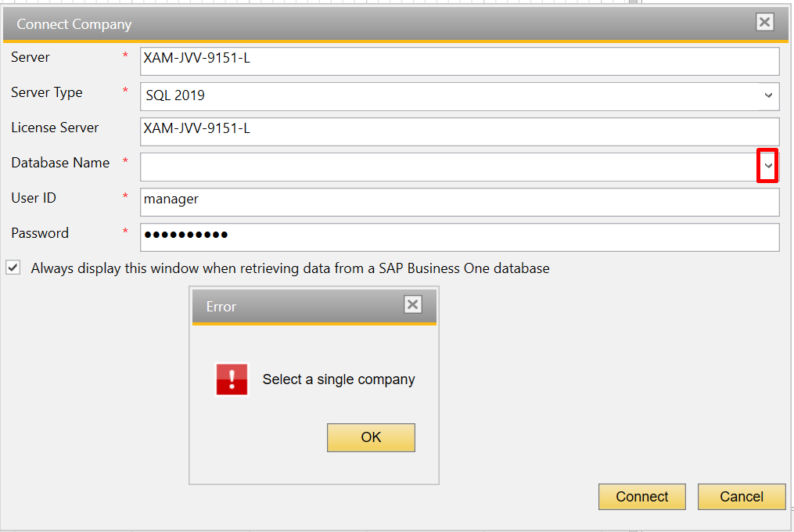The image size is (794, 532).
Task: Click the Database Name label
Action: 60,163
